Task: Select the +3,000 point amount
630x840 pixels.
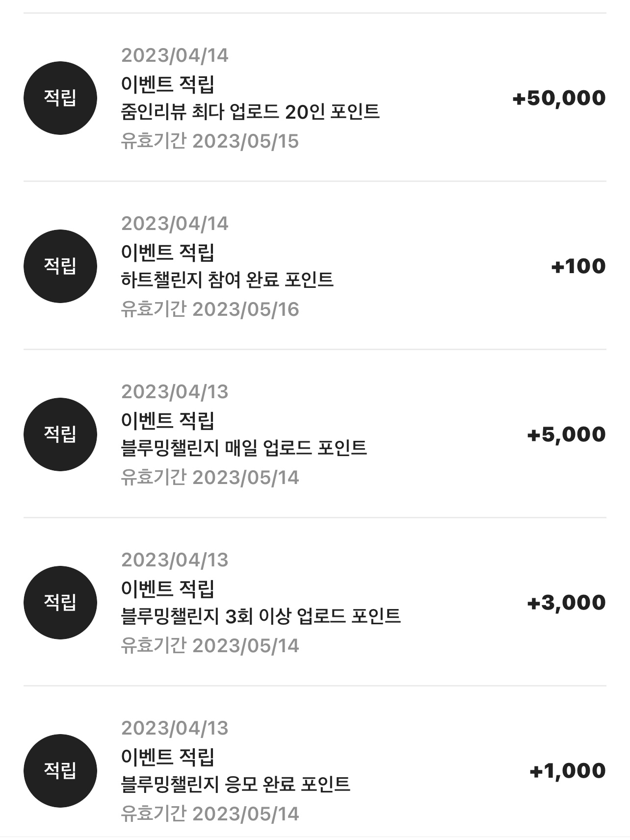Action: (567, 603)
